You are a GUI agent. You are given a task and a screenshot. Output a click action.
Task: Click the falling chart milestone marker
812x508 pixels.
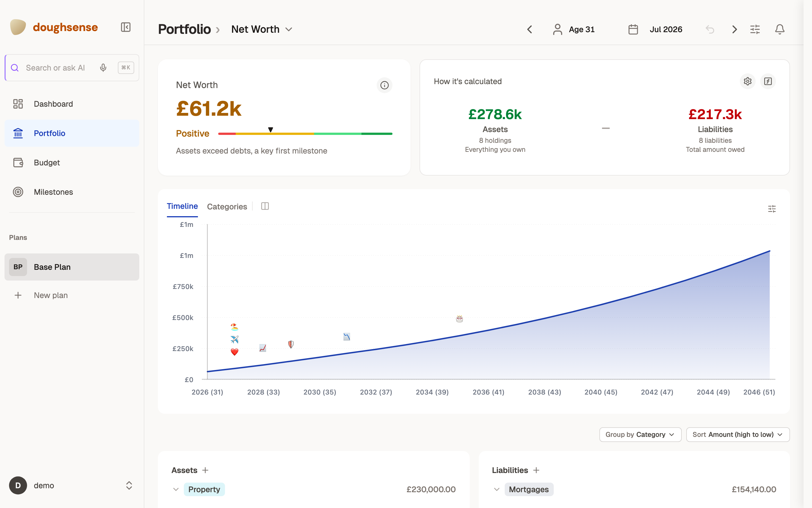[x=347, y=337]
